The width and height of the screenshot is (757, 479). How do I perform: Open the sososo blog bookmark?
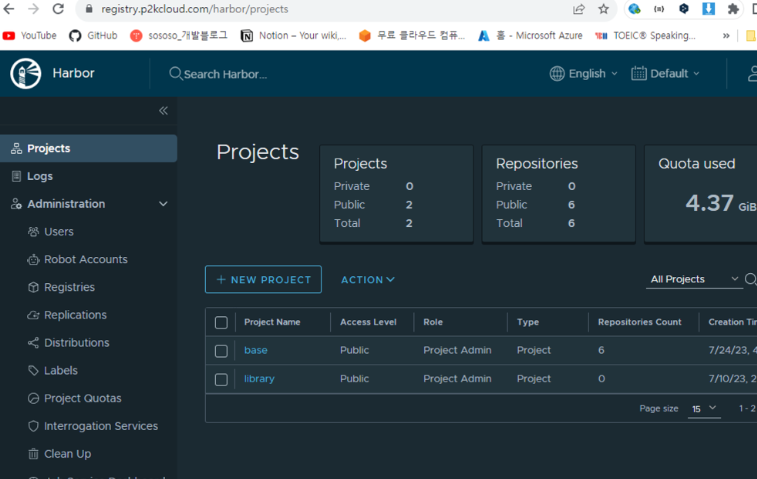(x=179, y=36)
